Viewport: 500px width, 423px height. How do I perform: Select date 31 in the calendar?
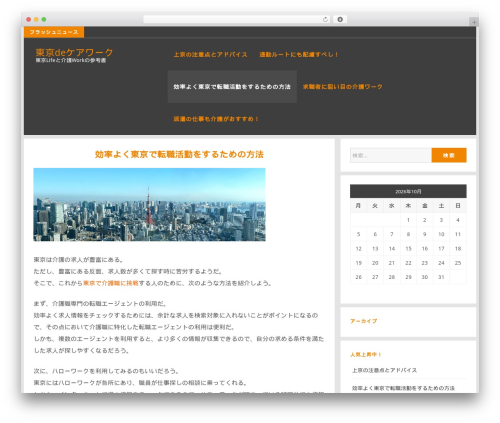[441, 277]
